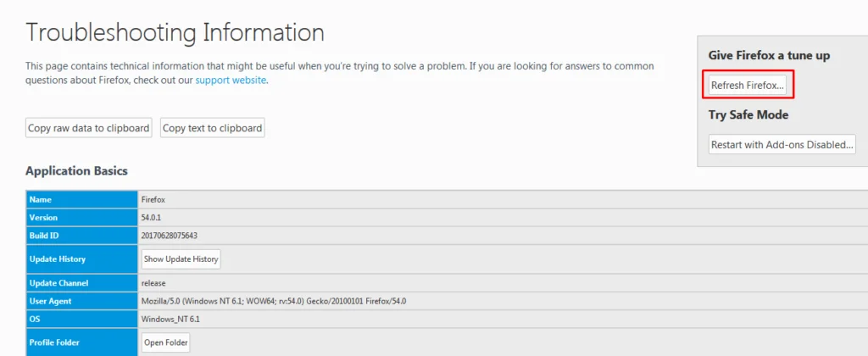Click the Give Firefox a tune up heading

769,55
